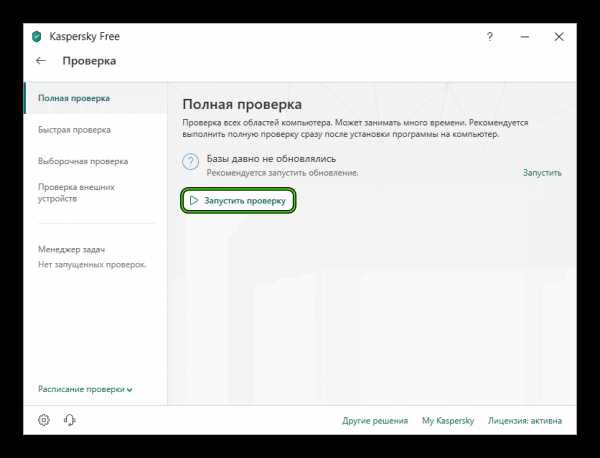Viewport: 600px width, 458px height.
Task: Click Запустить link to update databases
Action: click(x=542, y=173)
